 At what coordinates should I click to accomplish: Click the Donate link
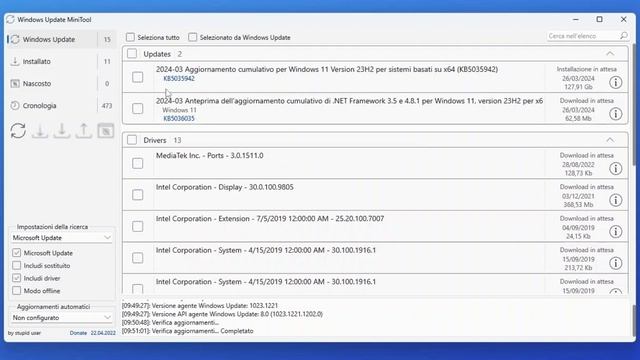[78, 333]
